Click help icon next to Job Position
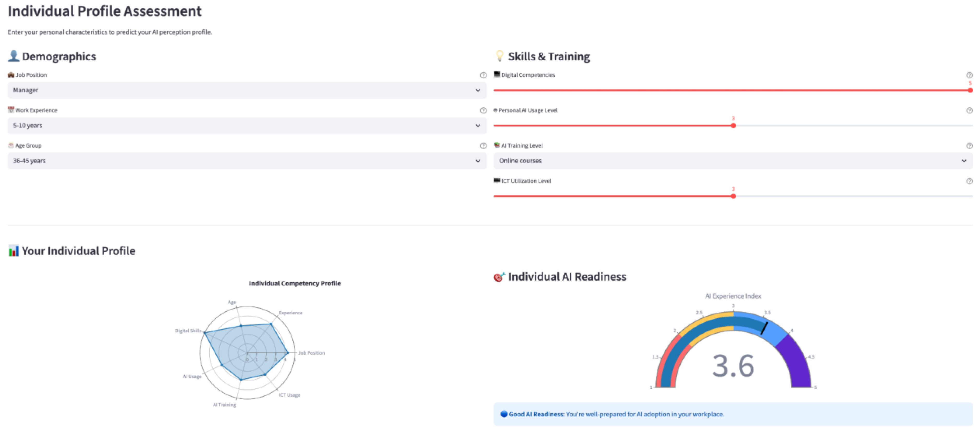Image resolution: width=980 pixels, height=429 pixels. [x=483, y=75]
